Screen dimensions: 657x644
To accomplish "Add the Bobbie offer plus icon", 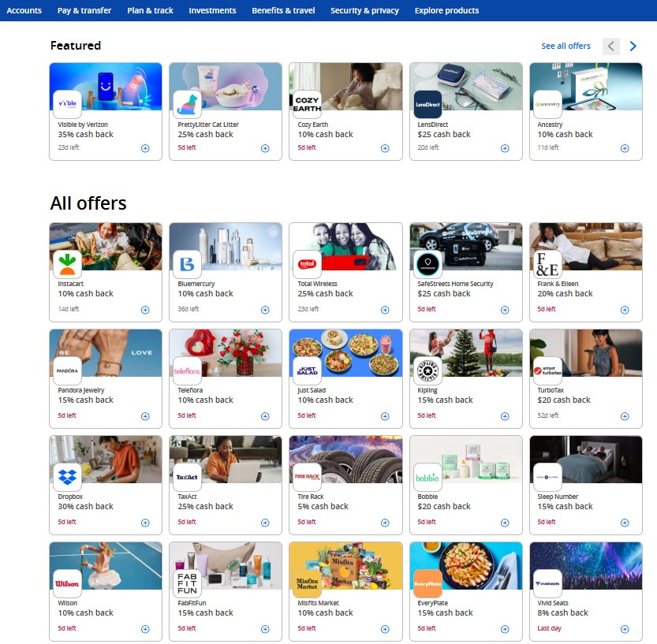I will point(505,523).
